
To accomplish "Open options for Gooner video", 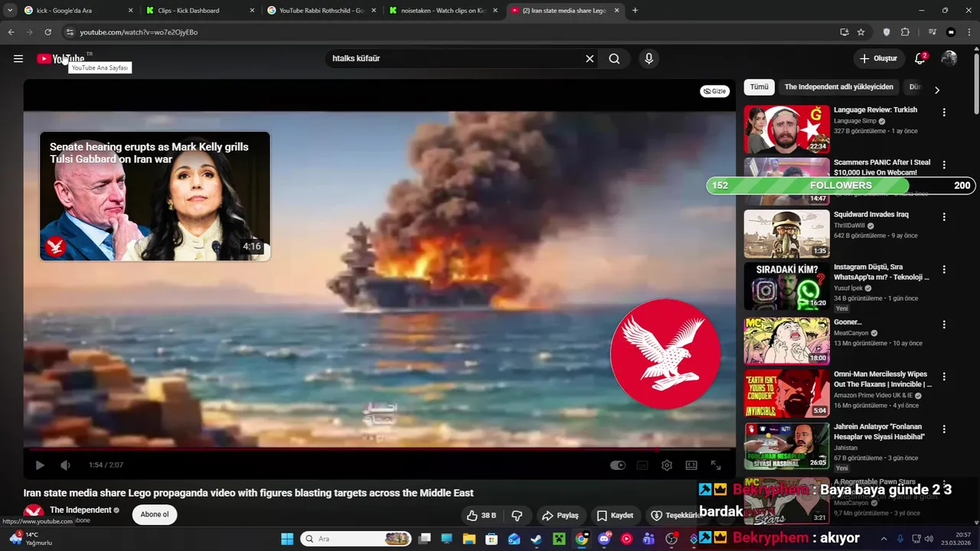I will [944, 324].
